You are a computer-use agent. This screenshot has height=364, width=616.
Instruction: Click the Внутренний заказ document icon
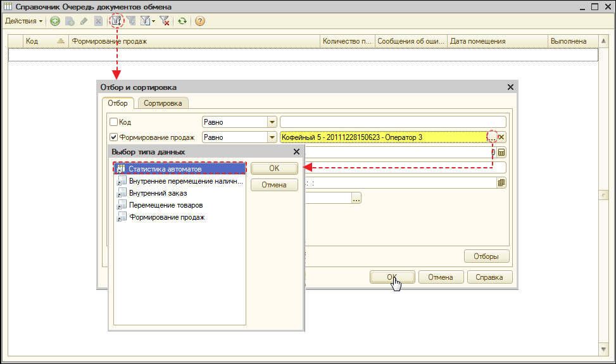point(122,193)
